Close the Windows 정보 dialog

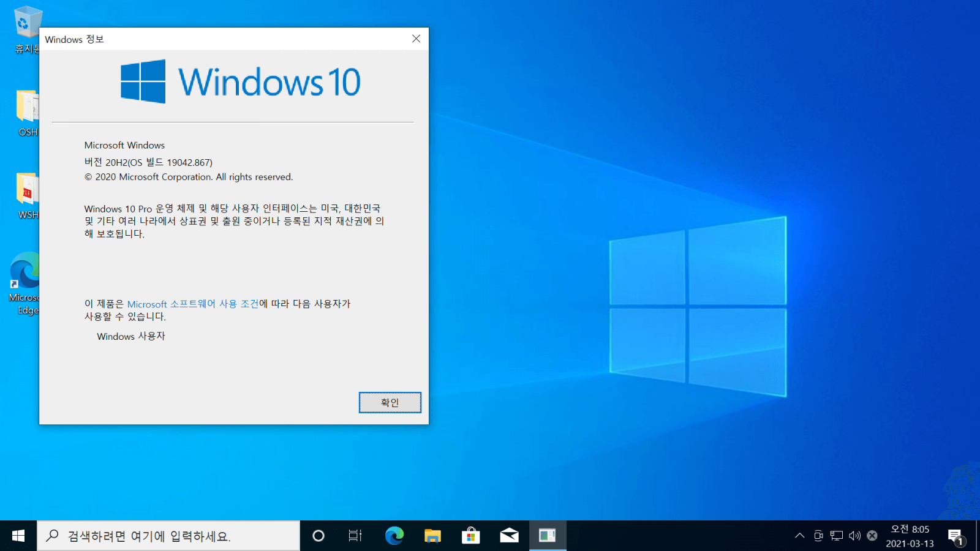[416, 39]
